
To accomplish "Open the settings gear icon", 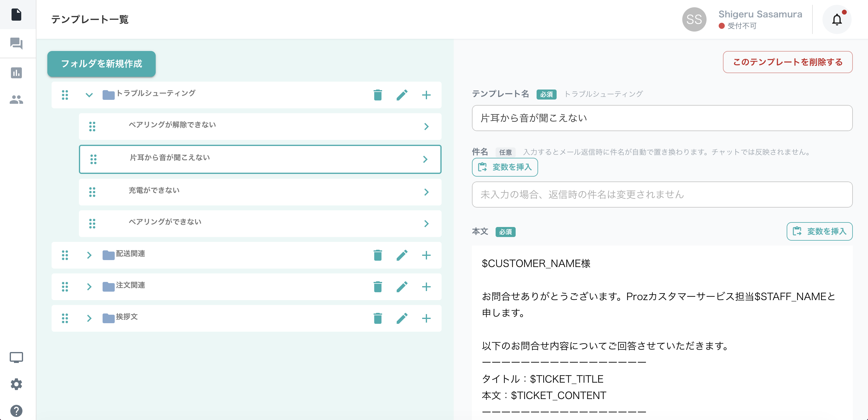I will click(16, 384).
